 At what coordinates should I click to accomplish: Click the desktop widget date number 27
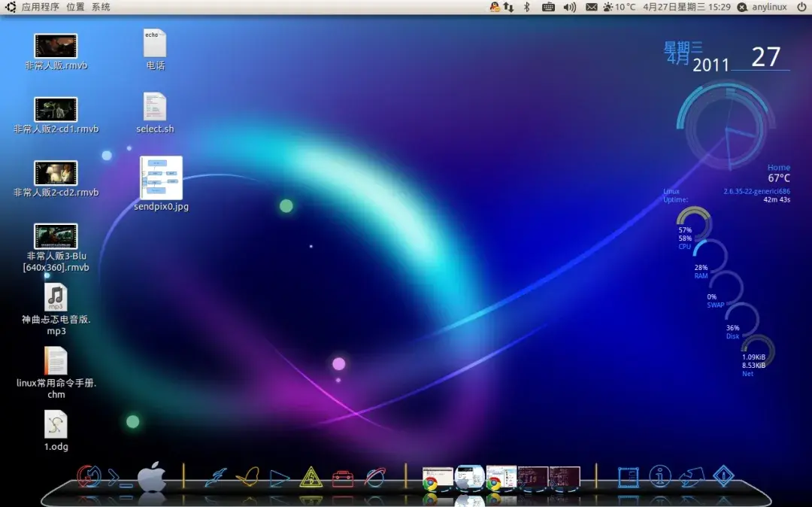[x=765, y=56]
